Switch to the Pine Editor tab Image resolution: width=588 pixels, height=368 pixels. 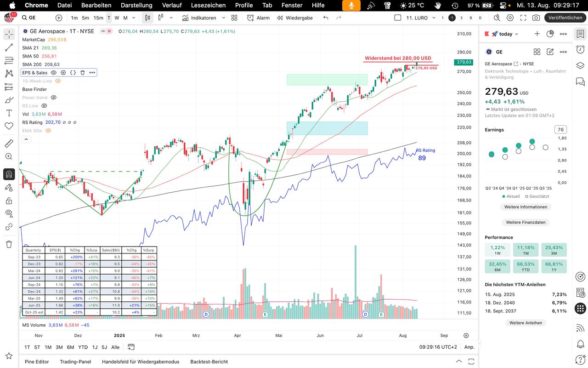(37, 362)
